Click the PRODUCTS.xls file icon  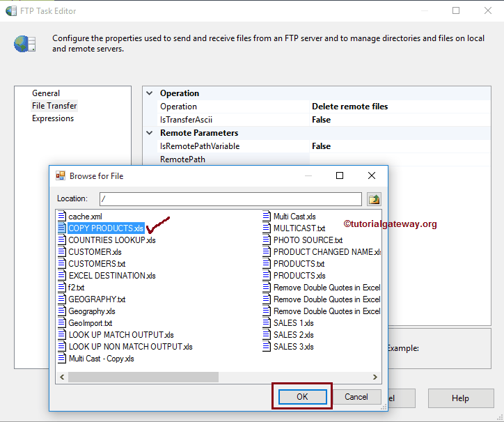(267, 276)
